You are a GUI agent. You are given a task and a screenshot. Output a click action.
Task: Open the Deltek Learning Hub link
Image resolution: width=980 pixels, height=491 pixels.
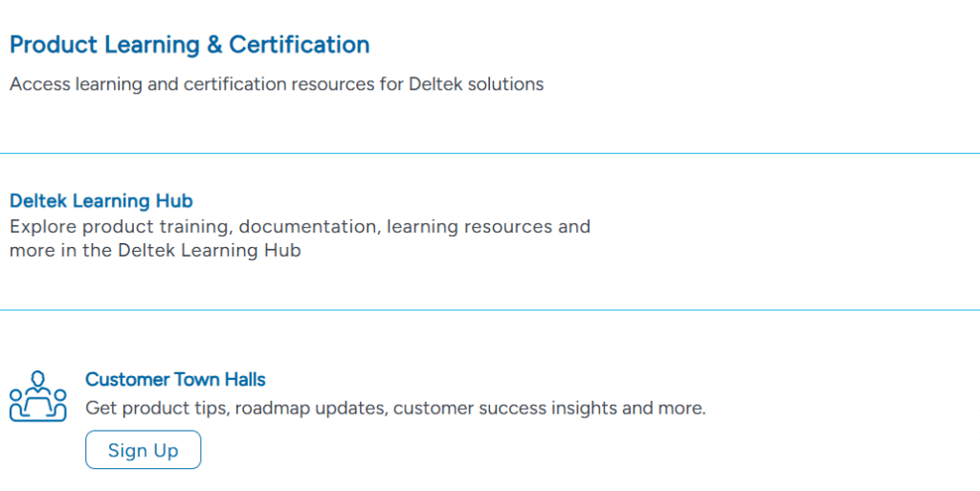(x=101, y=201)
